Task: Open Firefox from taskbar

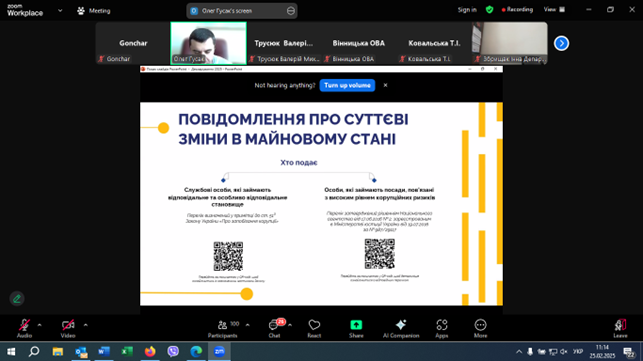Action: pos(150,352)
